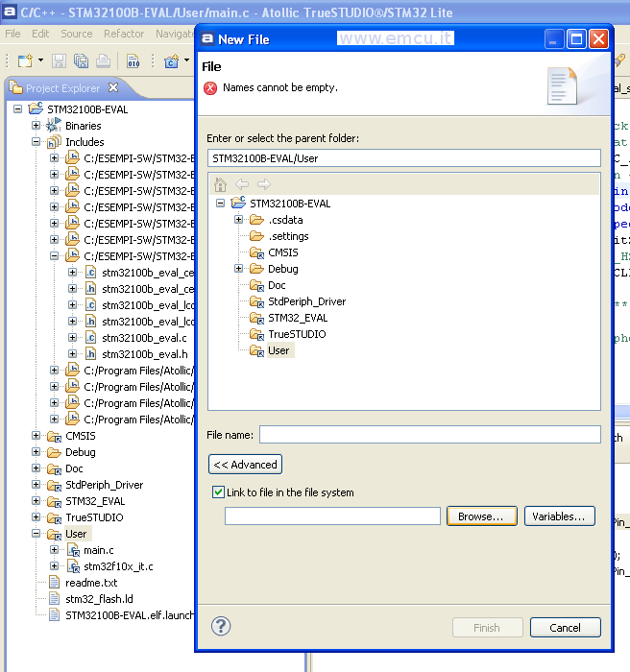Click the binary 010 build toolbar icon
Image resolution: width=630 pixels, height=672 pixels.
click(x=133, y=60)
